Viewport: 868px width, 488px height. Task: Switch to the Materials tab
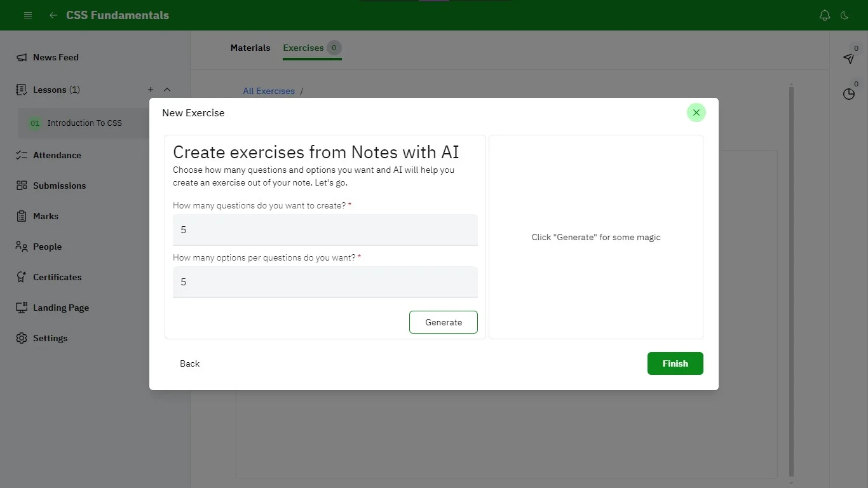pos(250,48)
